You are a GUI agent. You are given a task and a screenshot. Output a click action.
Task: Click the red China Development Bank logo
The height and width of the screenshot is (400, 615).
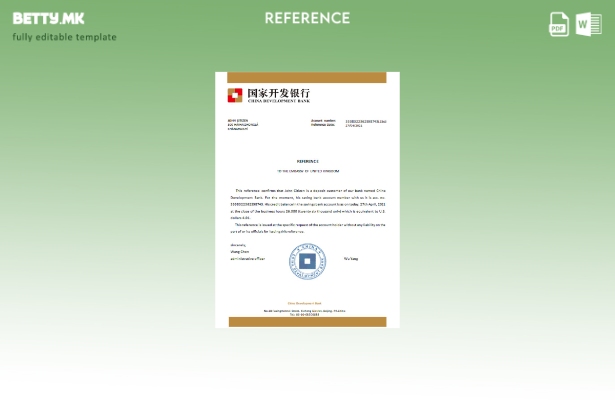234,95
